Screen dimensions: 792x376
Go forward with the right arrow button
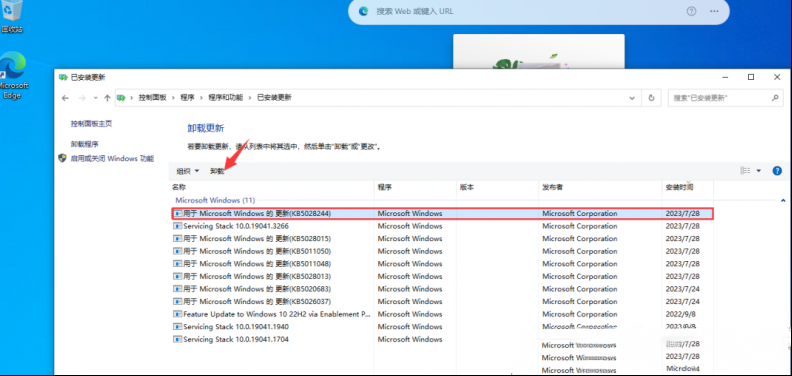(82, 98)
